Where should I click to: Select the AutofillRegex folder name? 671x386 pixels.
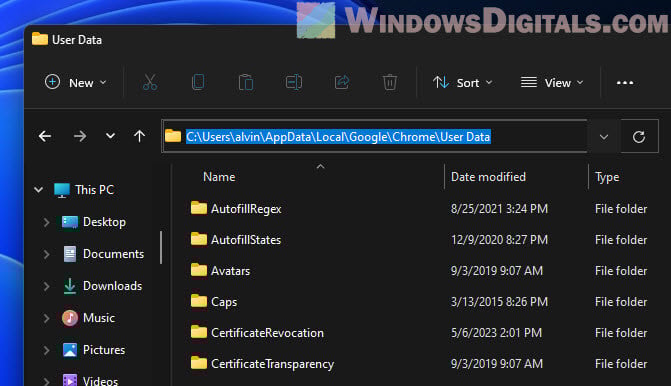point(246,209)
